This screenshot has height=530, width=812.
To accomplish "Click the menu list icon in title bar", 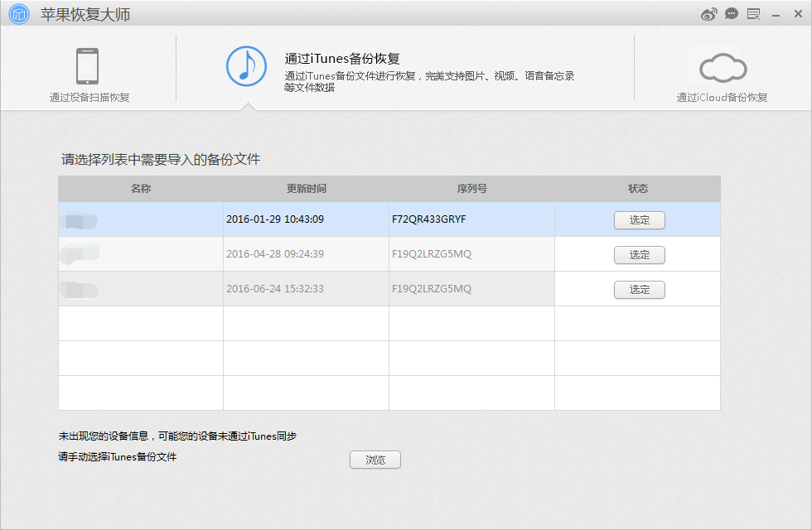I will (753, 14).
